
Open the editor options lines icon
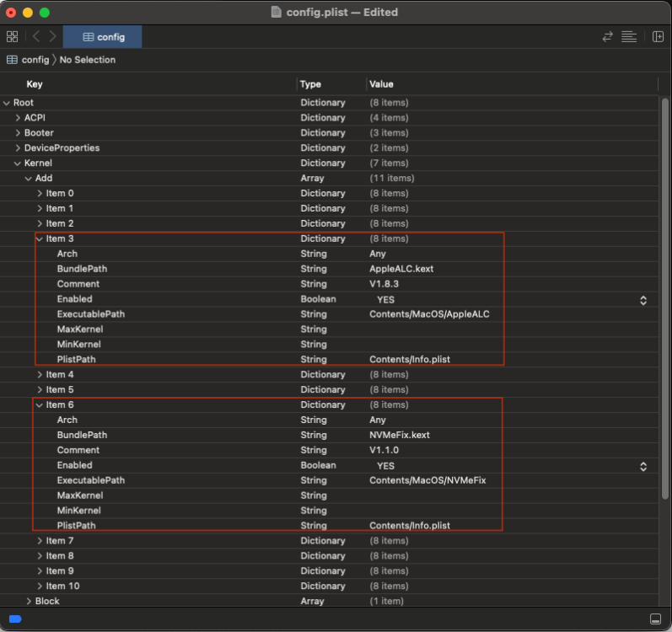(x=629, y=37)
